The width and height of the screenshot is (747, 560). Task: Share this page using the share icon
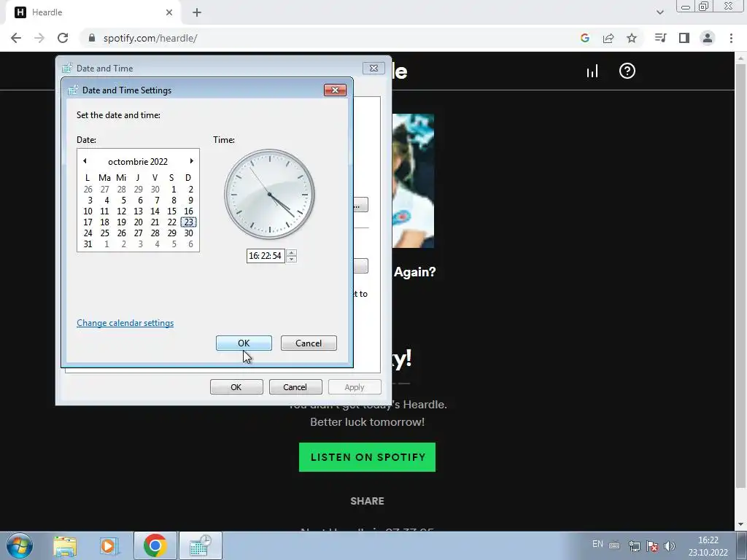point(608,38)
